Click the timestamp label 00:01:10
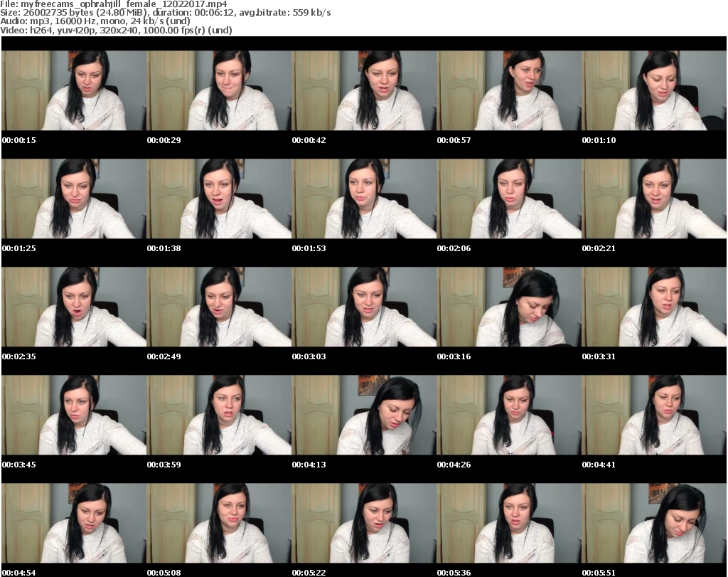728x577 pixels. pos(599,140)
